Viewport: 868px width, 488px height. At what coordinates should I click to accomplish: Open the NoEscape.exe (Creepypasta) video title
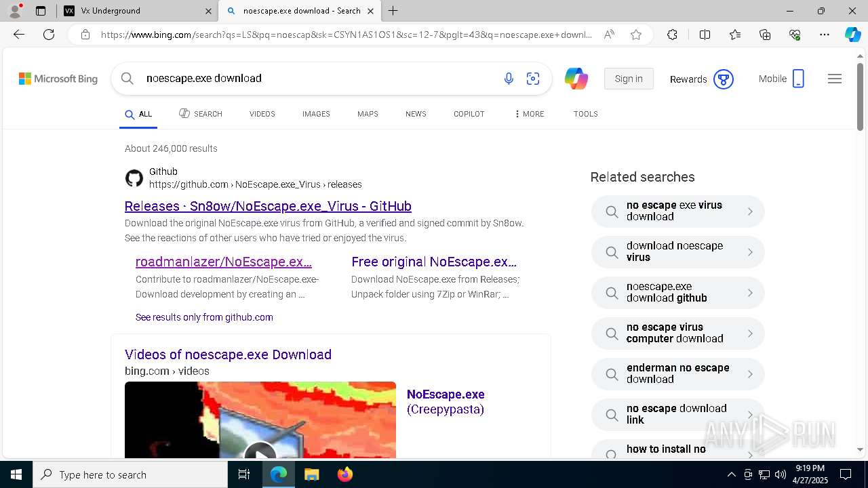pos(446,402)
